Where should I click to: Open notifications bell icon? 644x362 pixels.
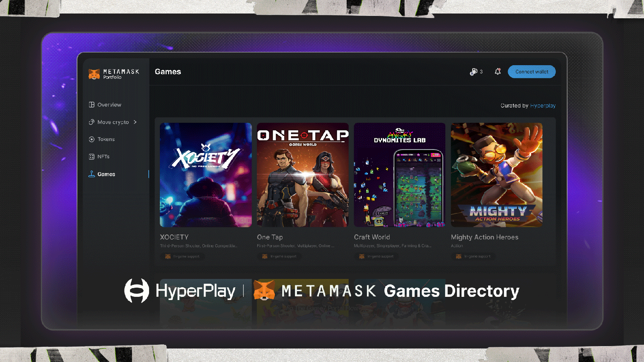pyautogui.click(x=498, y=72)
